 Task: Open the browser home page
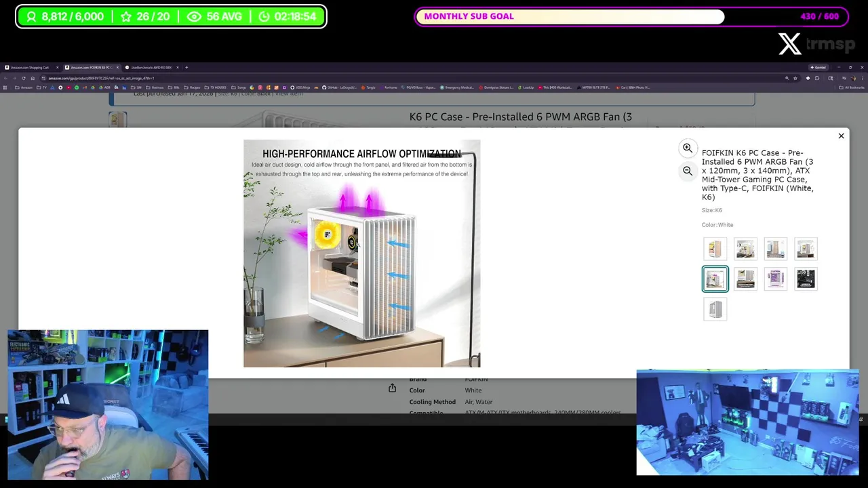(33, 78)
